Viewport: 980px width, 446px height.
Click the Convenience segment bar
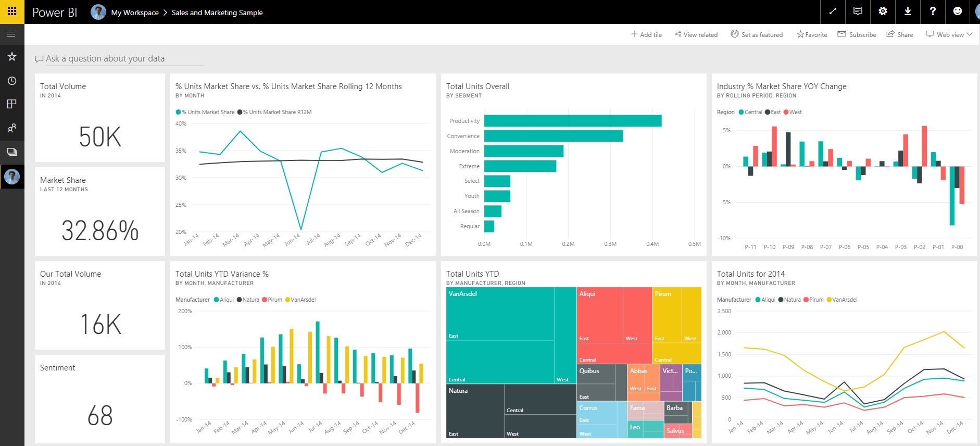point(554,136)
